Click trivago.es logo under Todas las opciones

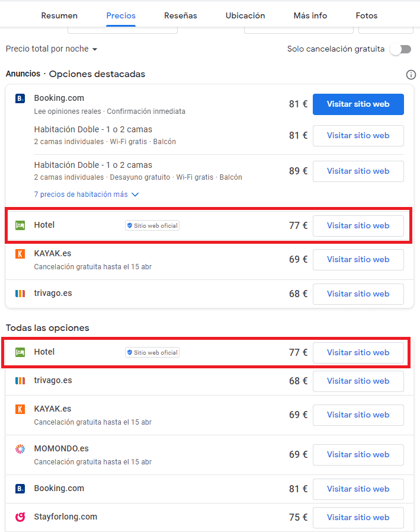click(x=20, y=381)
